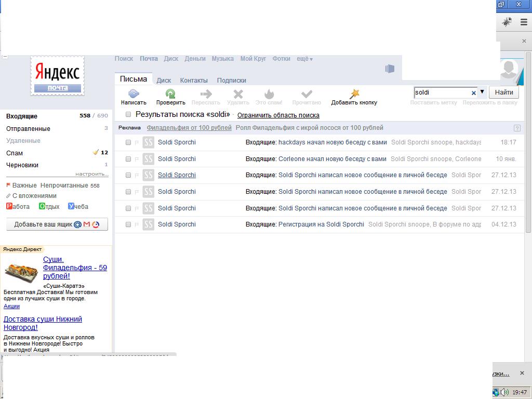The height and width of the screenshot is (399, 532).
Task: Click the SS avatar of the Corleone message
Action: click(148, 159)
